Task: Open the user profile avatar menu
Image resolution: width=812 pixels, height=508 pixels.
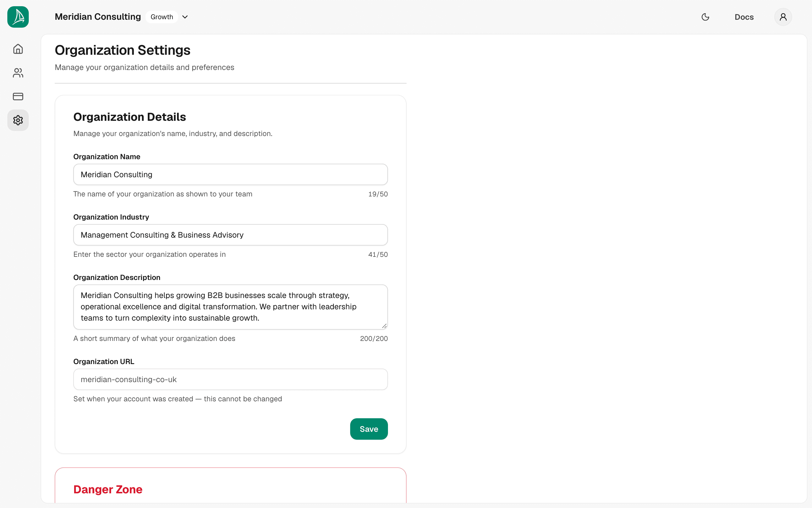Action: coord(783,17)
